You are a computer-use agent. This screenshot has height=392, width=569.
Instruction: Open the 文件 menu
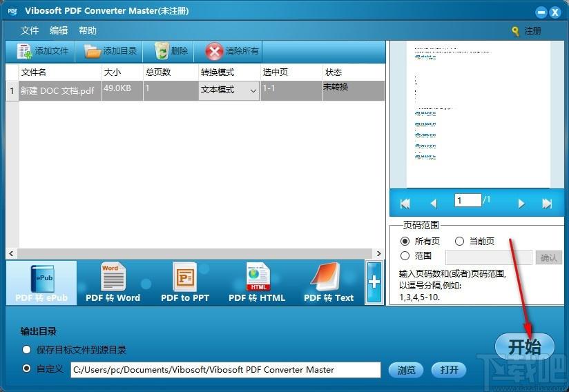click(x=30, y=30)
